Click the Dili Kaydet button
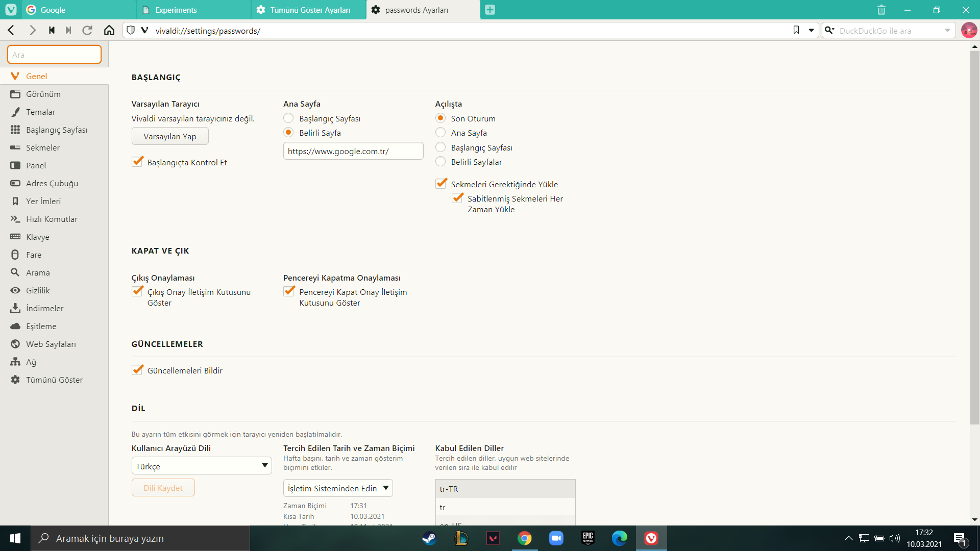The width and height of the screenshot is (980, 551). pyautogui.click(x=163, y=488)
